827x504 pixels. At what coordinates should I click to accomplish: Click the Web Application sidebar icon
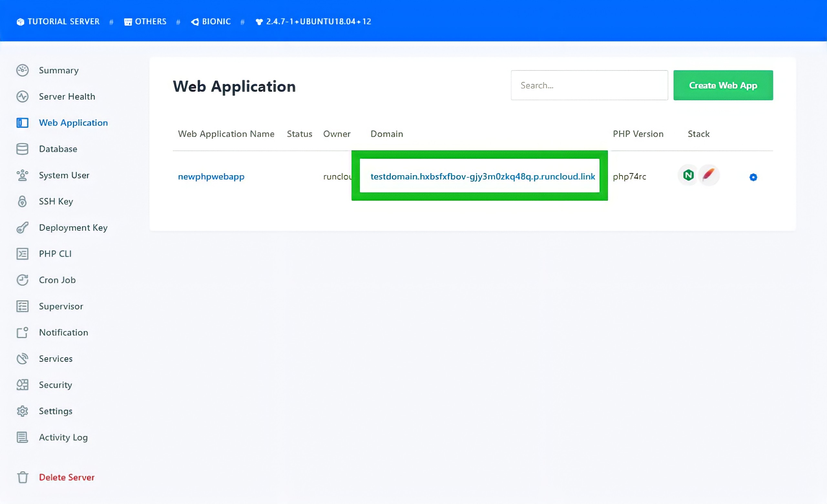pos(23,123)
